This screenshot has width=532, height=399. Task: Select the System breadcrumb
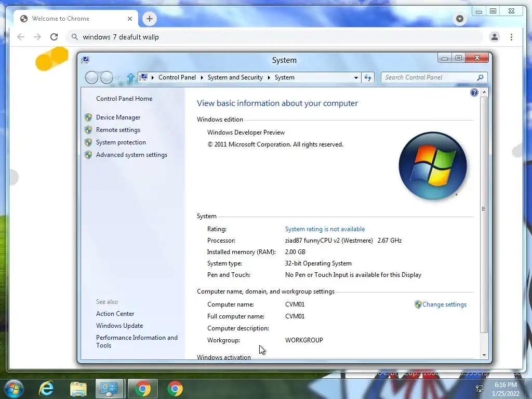pos(284,77)
